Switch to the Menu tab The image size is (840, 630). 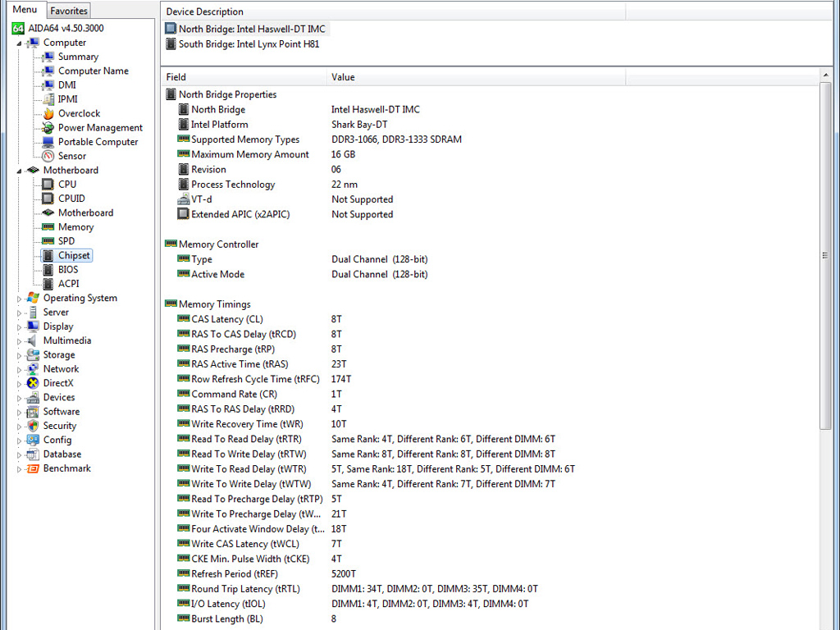click(25, 10)
